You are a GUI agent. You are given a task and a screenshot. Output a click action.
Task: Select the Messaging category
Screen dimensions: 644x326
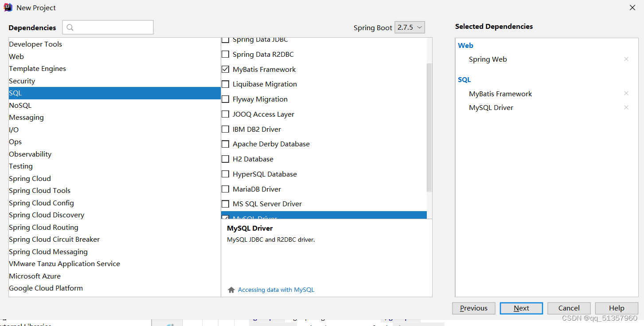pyautogui.click(x=114, y=117)
